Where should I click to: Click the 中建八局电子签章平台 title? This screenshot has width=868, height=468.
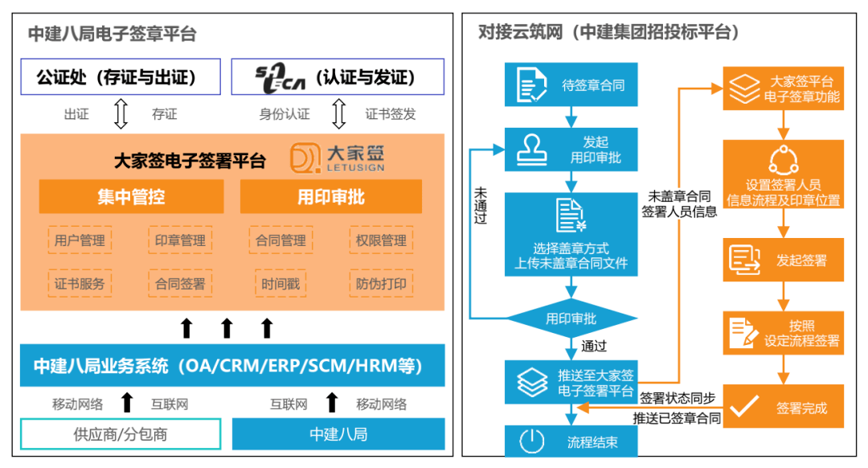(113, 34)
